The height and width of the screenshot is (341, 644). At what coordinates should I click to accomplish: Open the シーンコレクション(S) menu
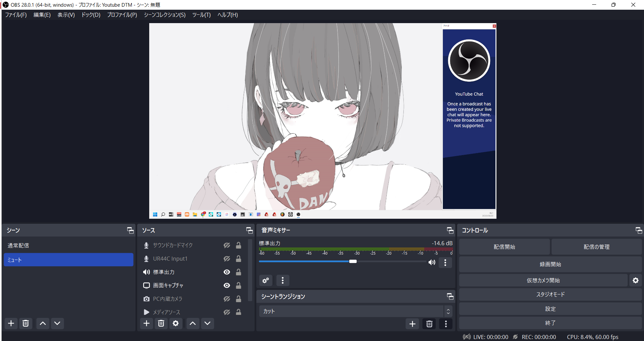165,15
